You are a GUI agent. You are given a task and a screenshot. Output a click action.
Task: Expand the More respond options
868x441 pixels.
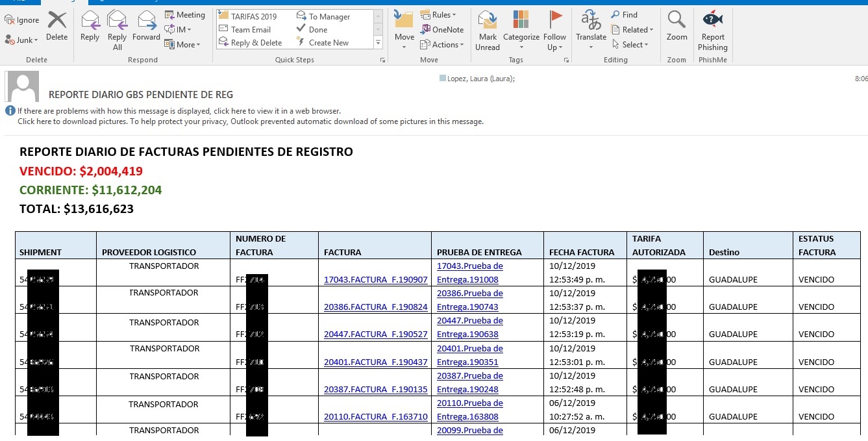point(182,45)
